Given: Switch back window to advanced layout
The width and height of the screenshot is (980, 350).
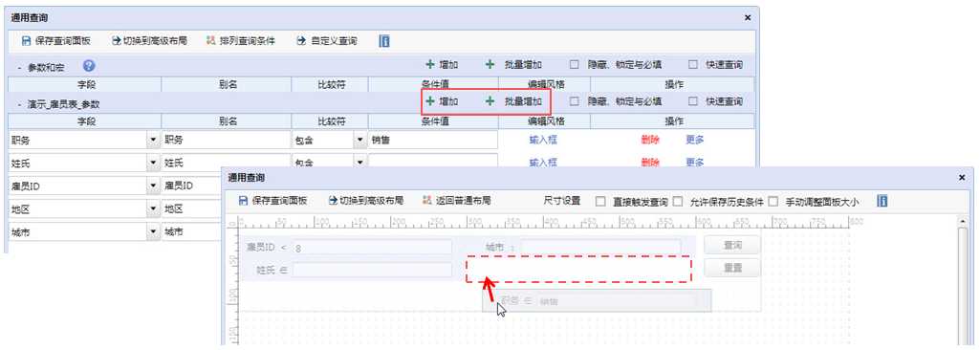Looking at the screenshot, I should 149,41.
